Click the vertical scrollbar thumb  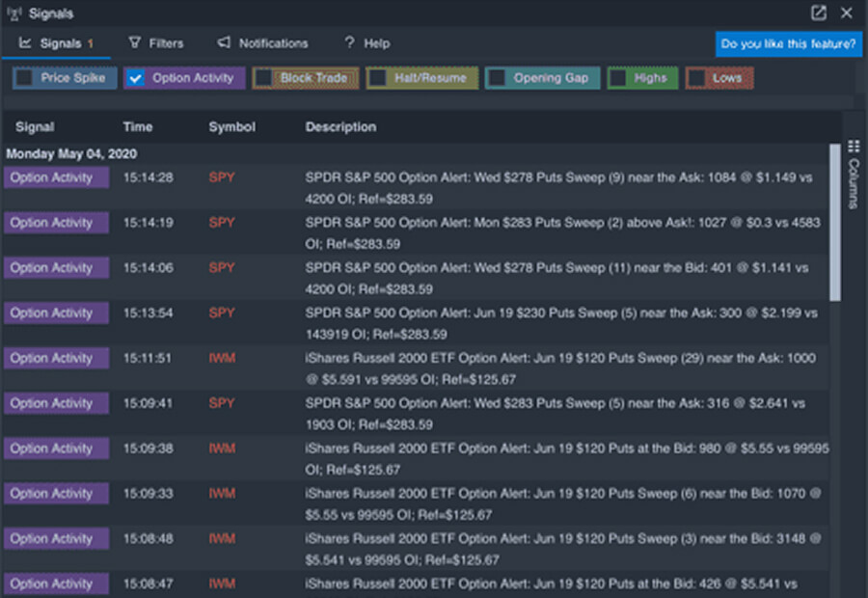835,222
